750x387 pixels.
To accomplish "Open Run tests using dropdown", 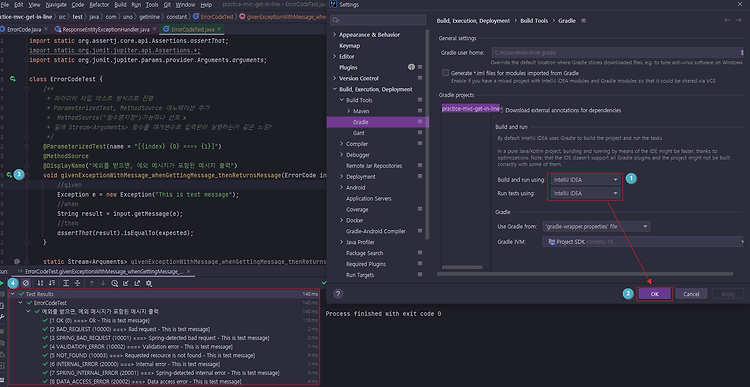I will pyautogui.click(x=585, y=193).
